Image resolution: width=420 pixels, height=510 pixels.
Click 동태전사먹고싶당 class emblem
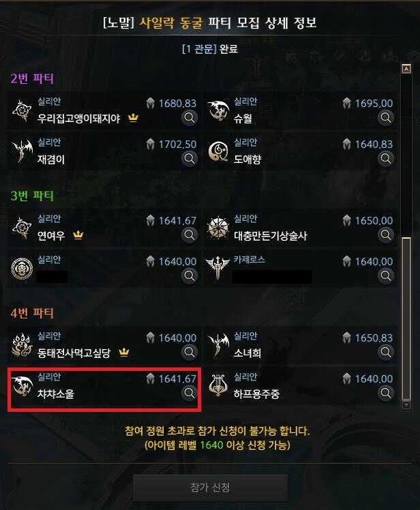pos(22,345)
